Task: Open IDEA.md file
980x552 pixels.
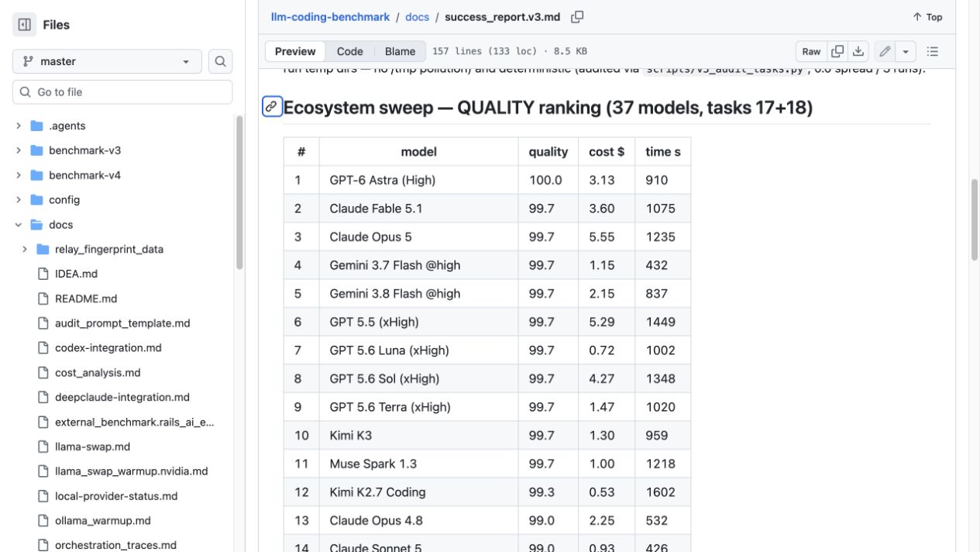Action: 76,274
